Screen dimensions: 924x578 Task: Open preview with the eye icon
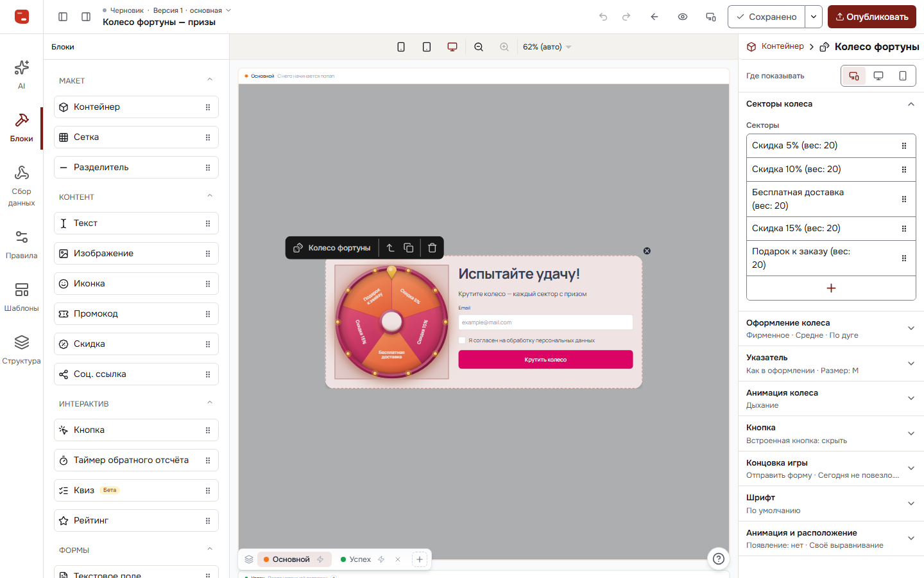(x=683, y=17)
